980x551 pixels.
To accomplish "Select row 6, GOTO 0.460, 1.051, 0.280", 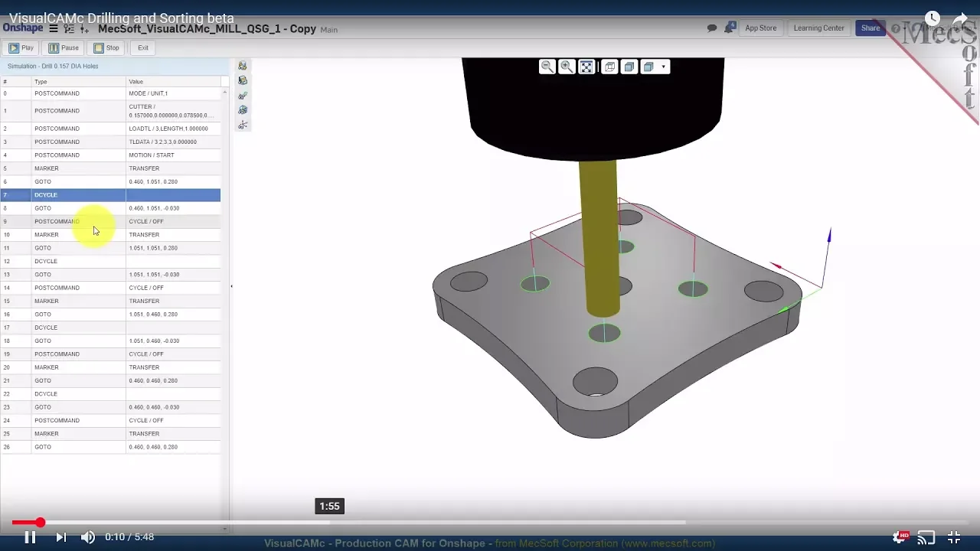I will pyautogui.click(x=110, y=181).
